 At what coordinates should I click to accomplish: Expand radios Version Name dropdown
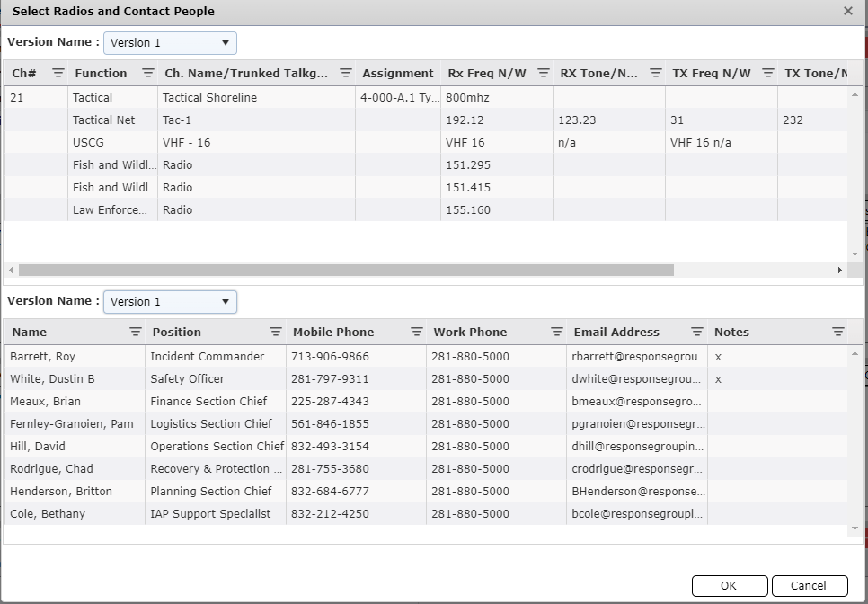pyautogui.click(x=170, y=43)
